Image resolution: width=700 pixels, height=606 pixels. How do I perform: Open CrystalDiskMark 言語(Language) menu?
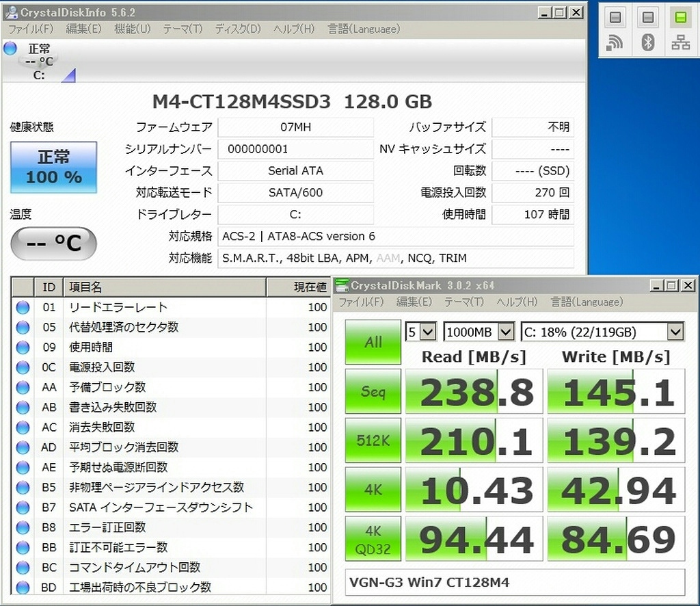coord(587,302)
